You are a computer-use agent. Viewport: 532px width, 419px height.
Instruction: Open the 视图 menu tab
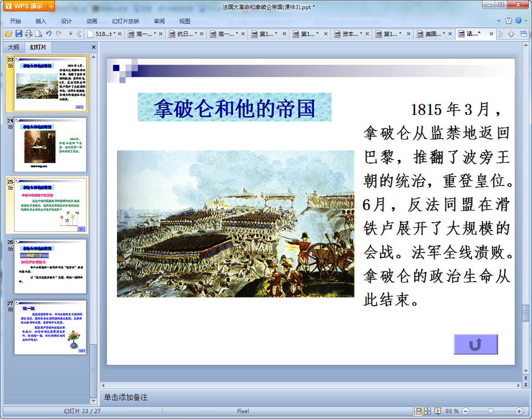pyautogui.click(x=185, y=21)
